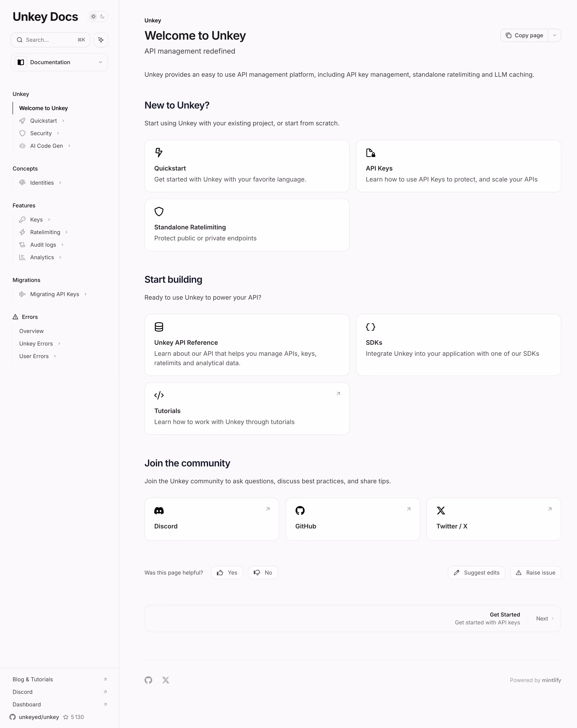Click the Raise issue button
The image size is (577, 728).
[x=535, y=572]
